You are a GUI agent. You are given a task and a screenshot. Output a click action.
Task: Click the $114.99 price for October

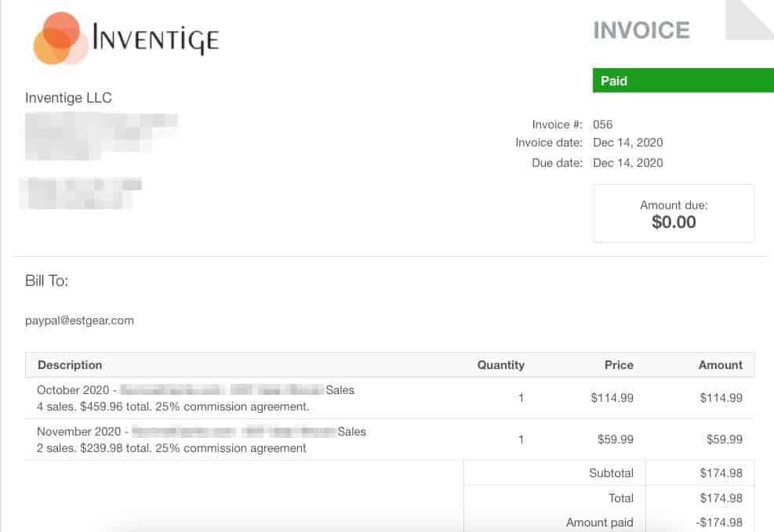click(x=612, y=398)
